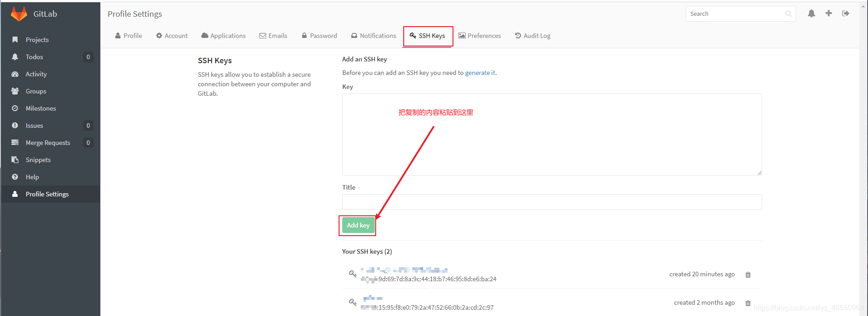Click the Merge Requests count badge
Image resolution: width=868 pixels, height=316 pixels.
pos(88,143)
